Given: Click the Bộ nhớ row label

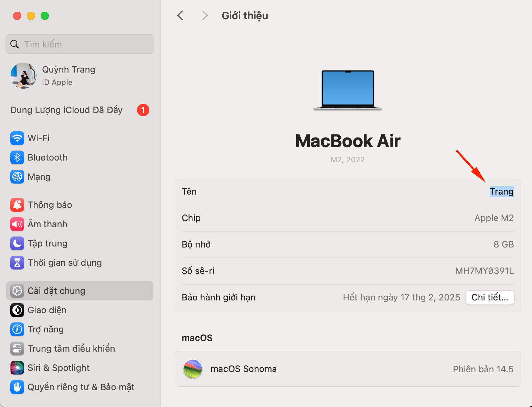Looking at the screenshot, I should coord(196,244).
